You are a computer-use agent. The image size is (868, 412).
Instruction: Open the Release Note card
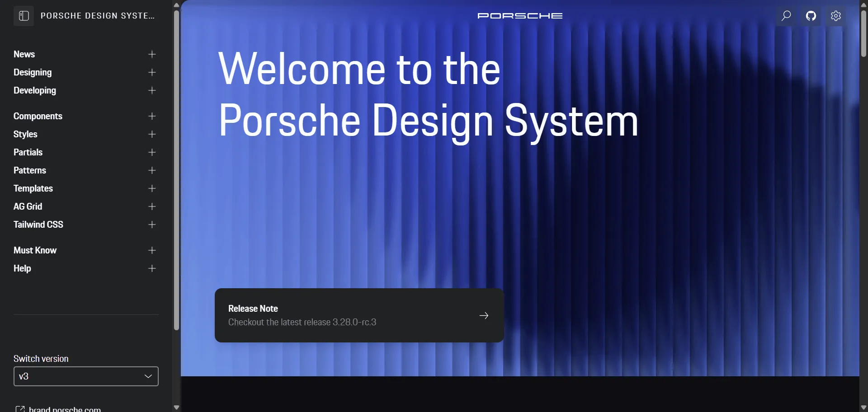359,315
